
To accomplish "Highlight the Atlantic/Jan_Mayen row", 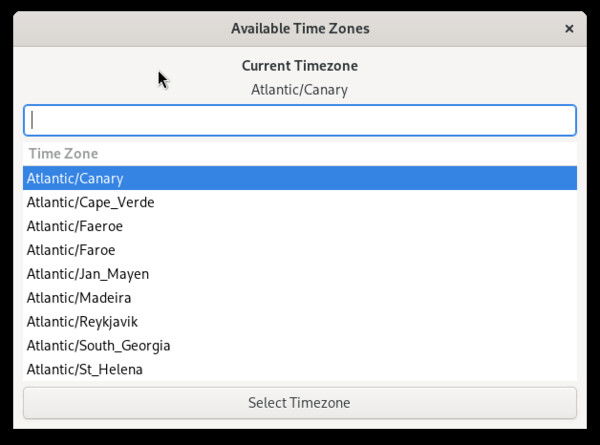I will [88, 274].
